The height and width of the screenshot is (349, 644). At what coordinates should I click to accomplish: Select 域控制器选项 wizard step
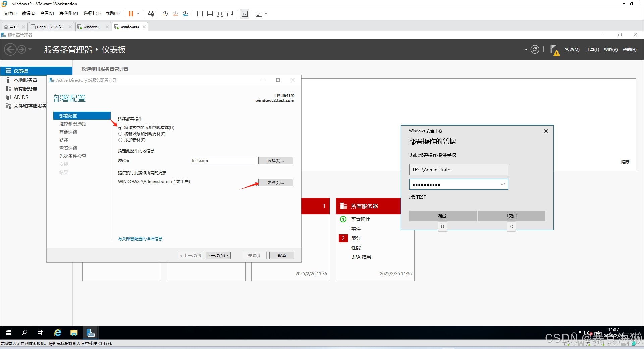73,124
